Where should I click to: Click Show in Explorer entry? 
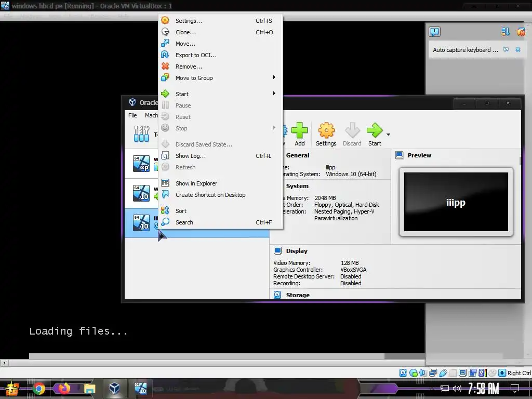[220, 183]
